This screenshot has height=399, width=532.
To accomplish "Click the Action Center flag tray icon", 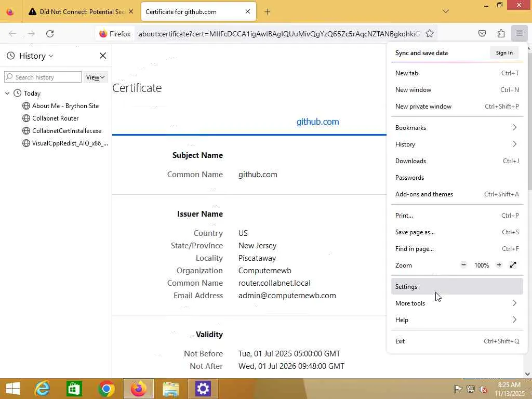I will pos(458,389).
